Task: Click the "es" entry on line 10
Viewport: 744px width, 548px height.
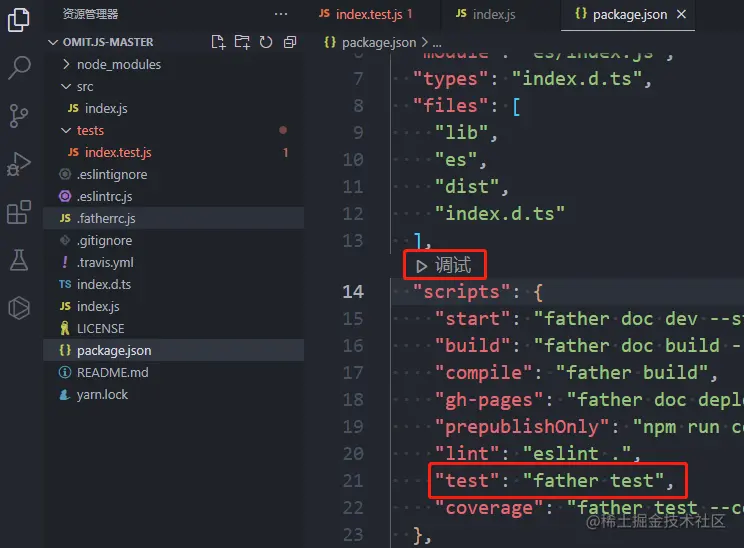Action: [456, 159]
